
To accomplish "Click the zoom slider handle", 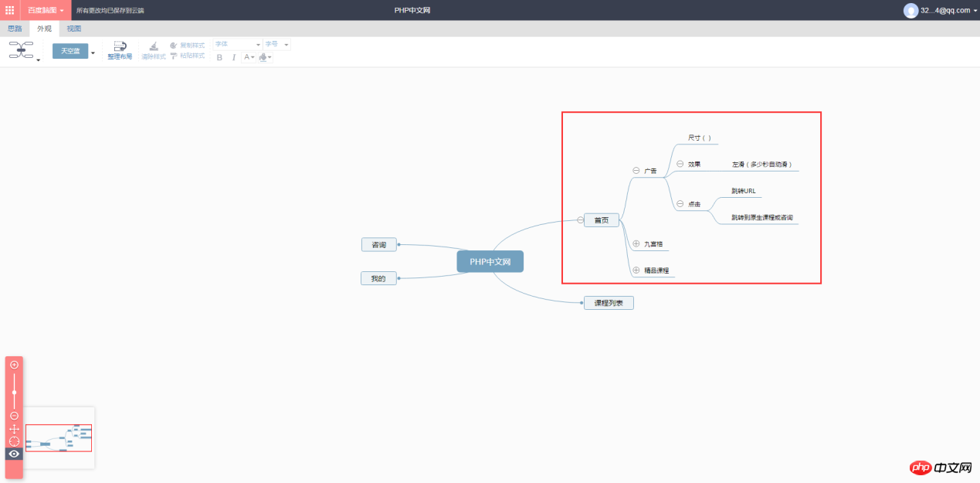I will [14, 393].
